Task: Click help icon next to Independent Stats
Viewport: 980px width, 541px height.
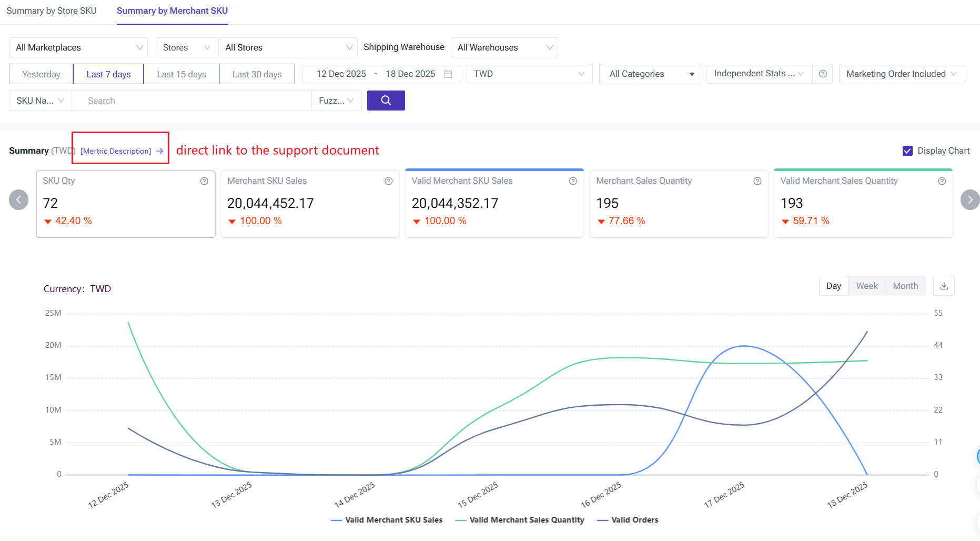Action: (x=823, y=74)
